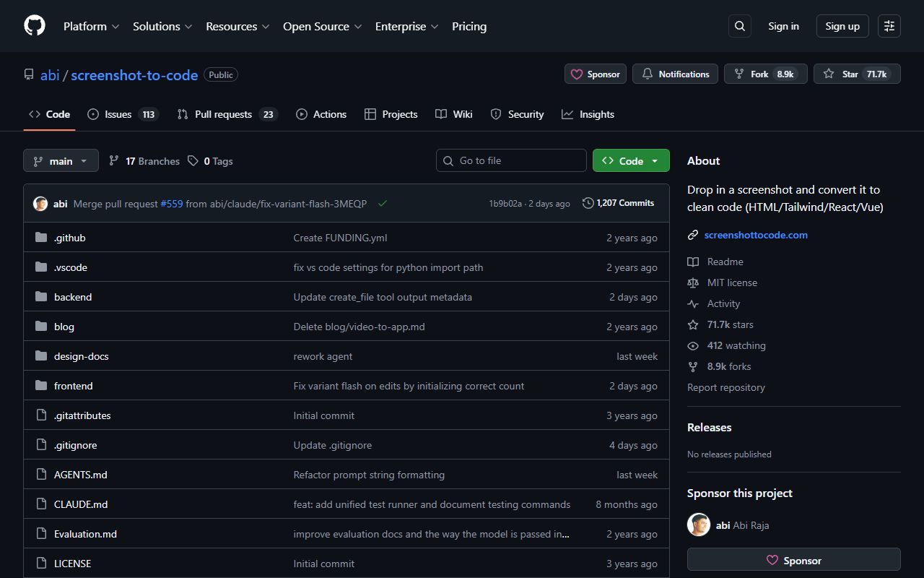Click the sponsor heart icon
Image resolution: width=924 pixels, height=578 pixels.
click(577, 74)
